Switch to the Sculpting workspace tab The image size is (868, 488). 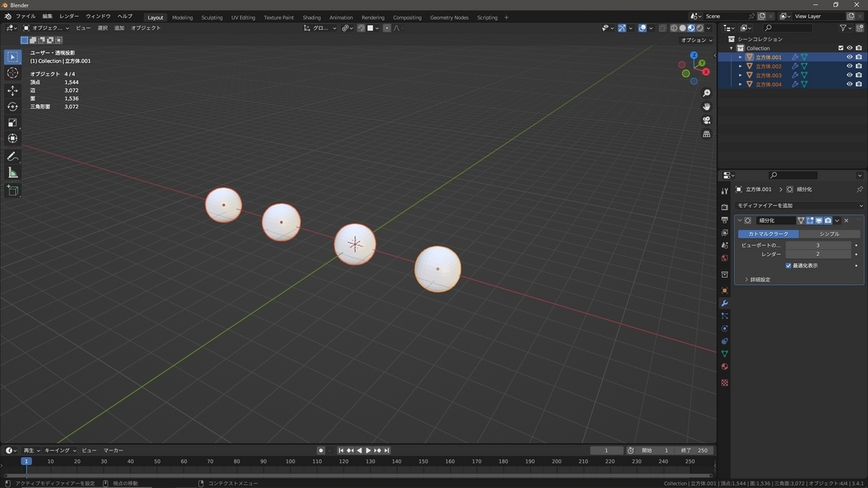pos(212,17)
